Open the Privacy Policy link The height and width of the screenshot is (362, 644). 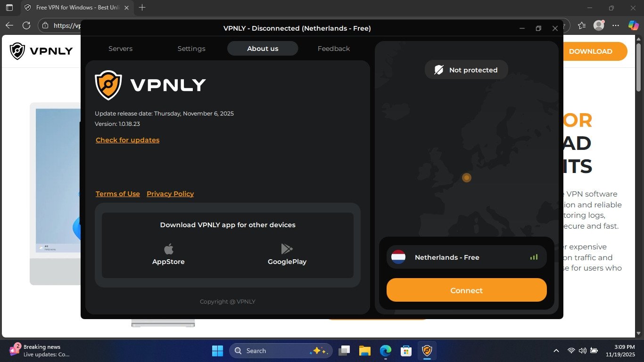[170, 194]
